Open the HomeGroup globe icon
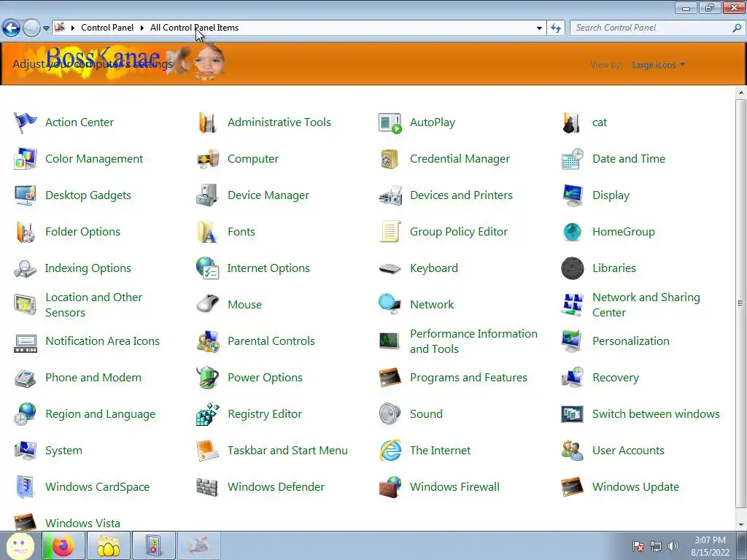 (572, 232)
